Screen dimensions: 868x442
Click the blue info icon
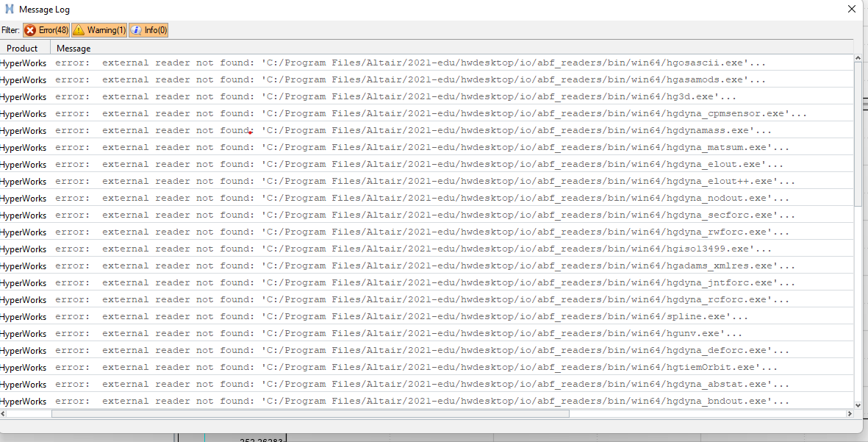pos(136,30)
